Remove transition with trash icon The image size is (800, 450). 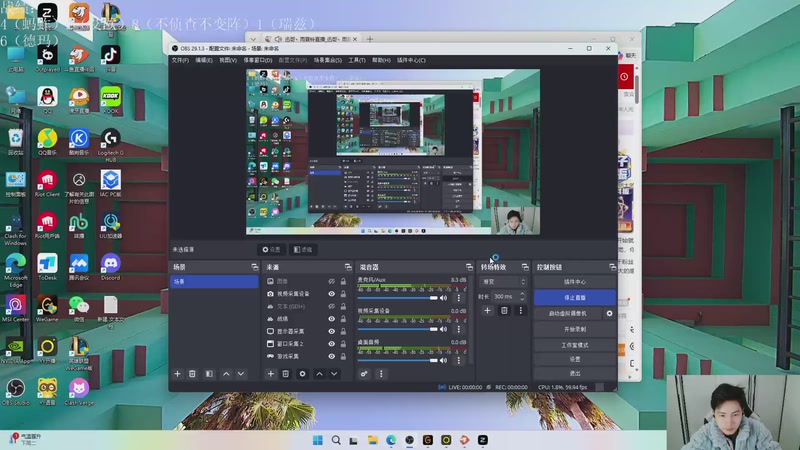point(504,310)
